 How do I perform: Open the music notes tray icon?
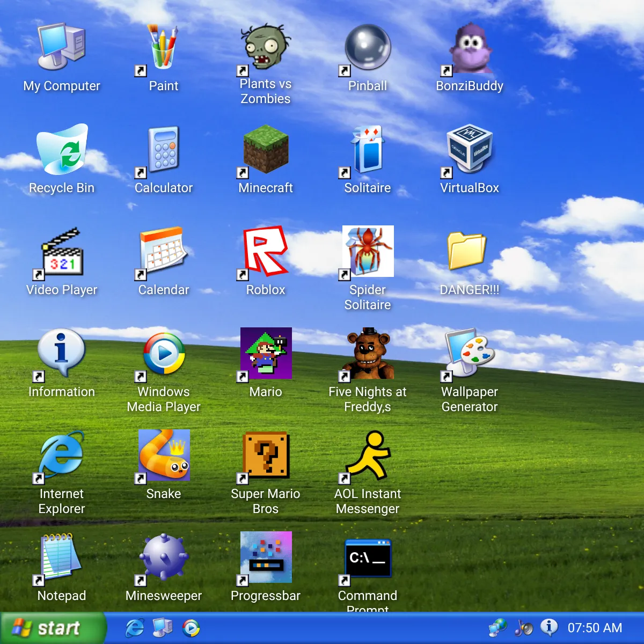(523, 628)
